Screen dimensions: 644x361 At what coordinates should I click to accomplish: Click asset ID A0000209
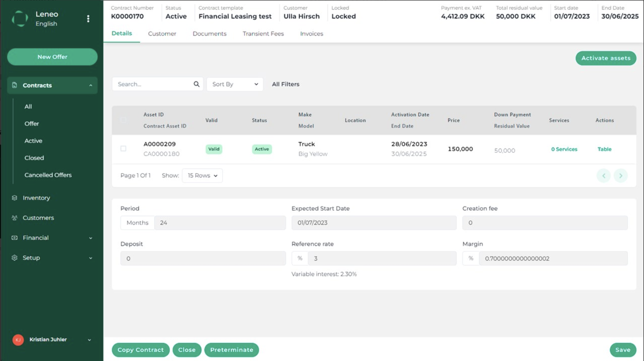pos(160,144)
